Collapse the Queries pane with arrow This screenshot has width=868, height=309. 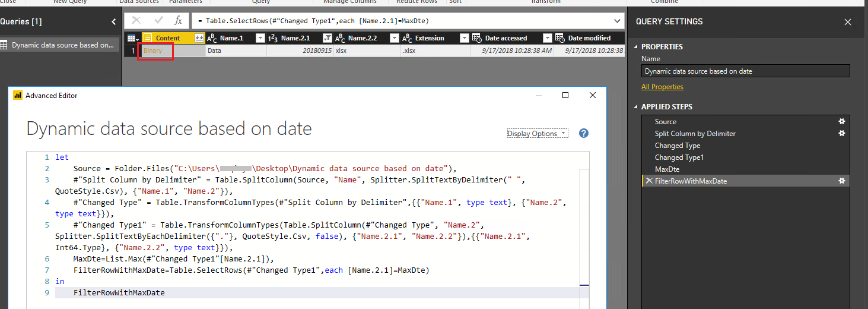click(x=114, y=21)
